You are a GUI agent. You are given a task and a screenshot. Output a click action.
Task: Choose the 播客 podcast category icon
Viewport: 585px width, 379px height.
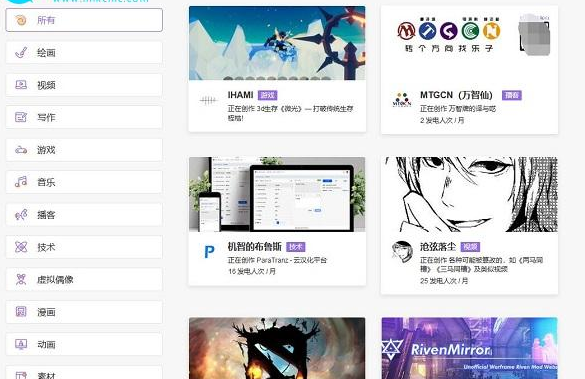[x=21, y=215]
